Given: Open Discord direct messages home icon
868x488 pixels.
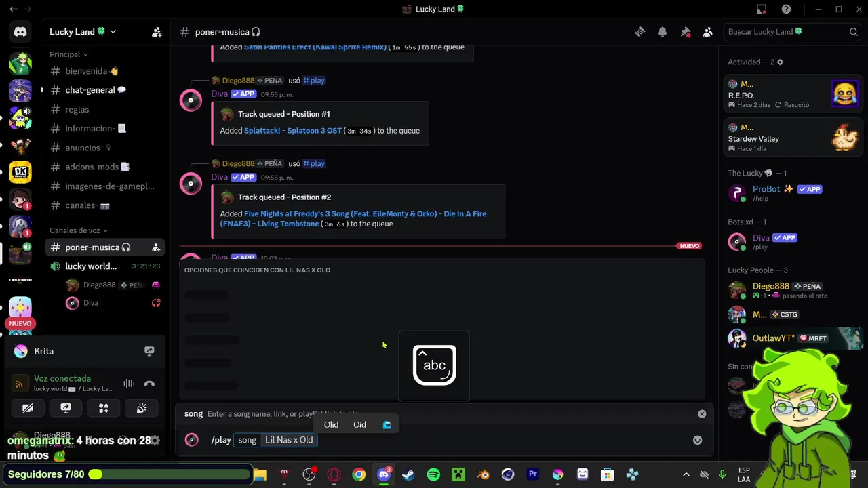Looking at the screenshot, I should [20, 32].
